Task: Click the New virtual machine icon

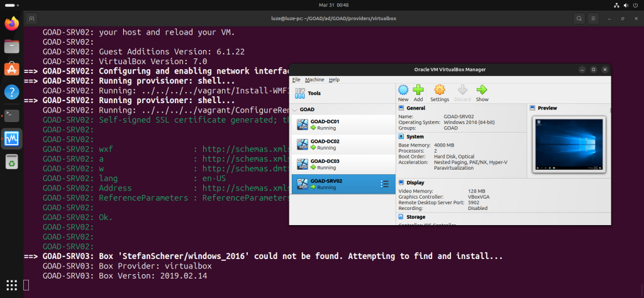Action: [x=403, y=92]
